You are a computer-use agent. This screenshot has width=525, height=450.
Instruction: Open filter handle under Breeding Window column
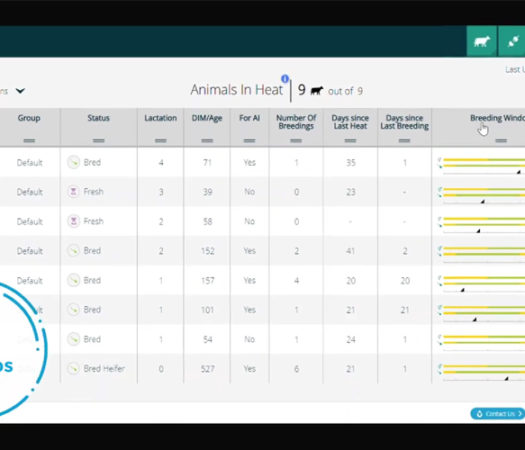501,141
